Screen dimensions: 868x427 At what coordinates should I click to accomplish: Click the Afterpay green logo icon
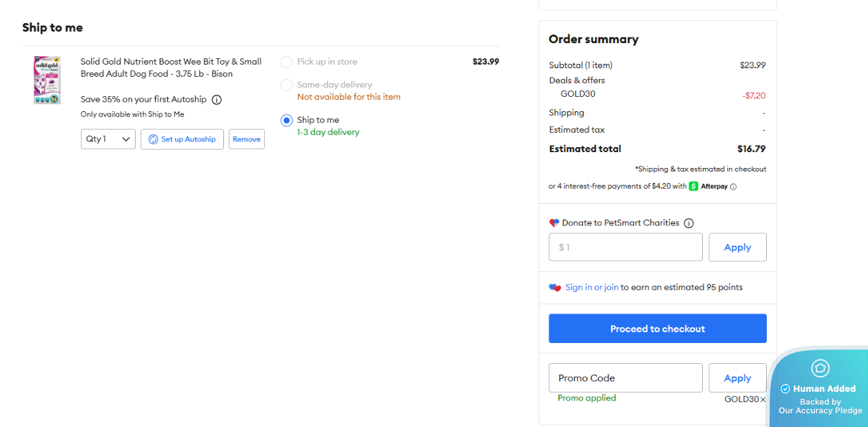tap(694, 187)
